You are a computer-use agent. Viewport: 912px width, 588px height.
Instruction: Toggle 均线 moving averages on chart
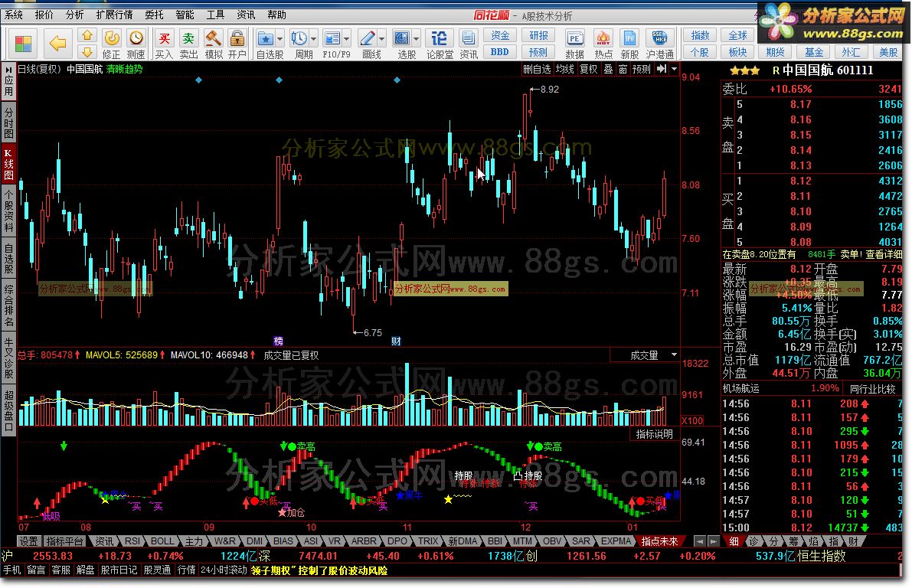(x=565, y=69)
